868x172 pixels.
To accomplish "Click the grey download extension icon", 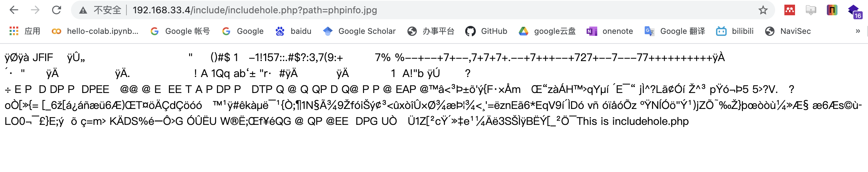I will (811, 10).
